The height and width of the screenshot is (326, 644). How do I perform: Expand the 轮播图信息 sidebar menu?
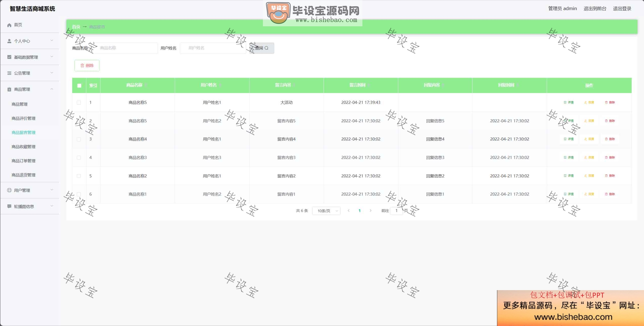(x=30, y=206)
